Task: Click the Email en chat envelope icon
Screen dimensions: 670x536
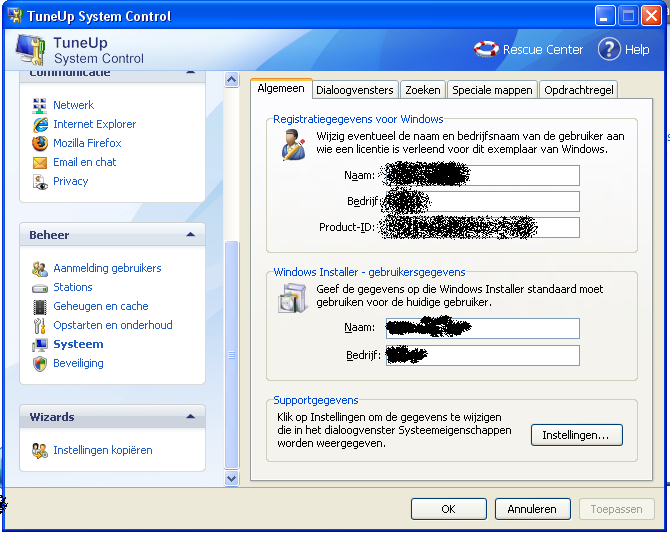Action: pyautogui.click(x=40, y=163)
